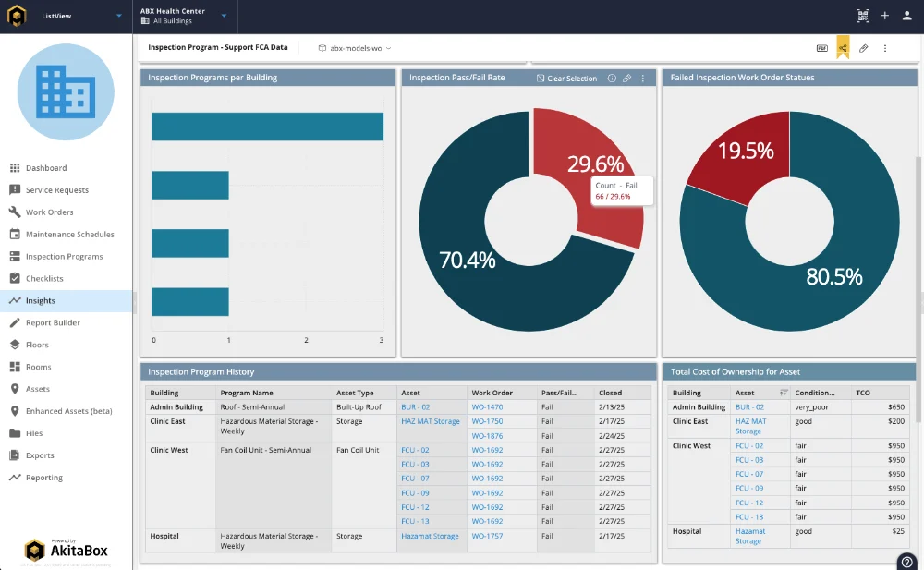Image resolution: width=924 pixels, height=570 pixels.
Task: Open the user profile icon
Action: click(x=906, y=16)
